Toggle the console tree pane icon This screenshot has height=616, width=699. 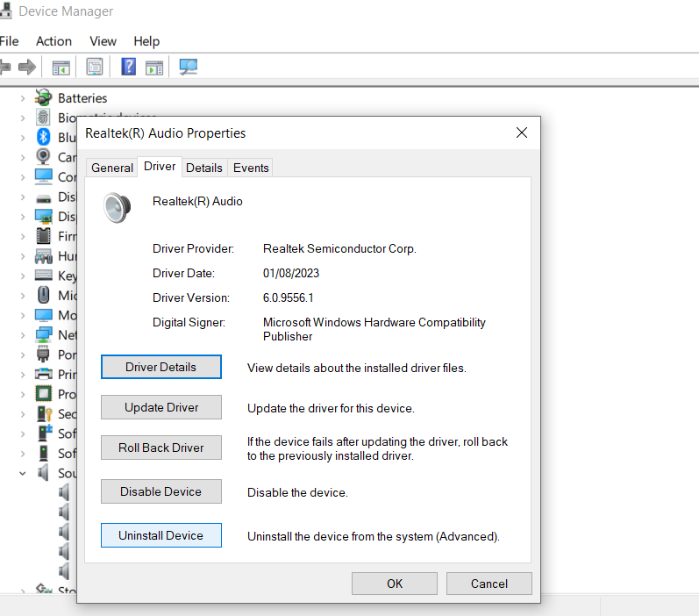(61, 68)
